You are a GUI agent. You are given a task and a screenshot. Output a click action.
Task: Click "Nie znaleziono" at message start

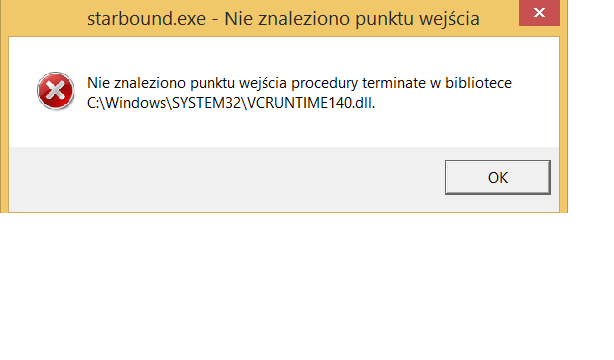click(136, 83)
